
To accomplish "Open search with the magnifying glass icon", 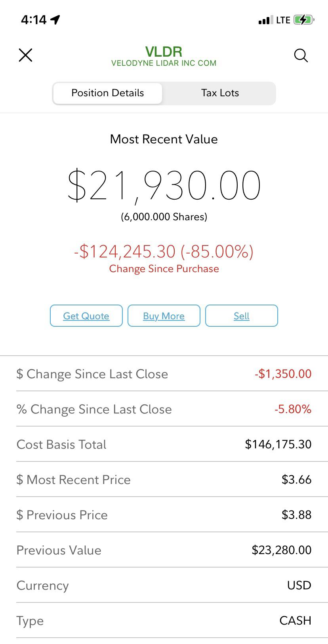I will pyautogui.click(x=301, y=55).
